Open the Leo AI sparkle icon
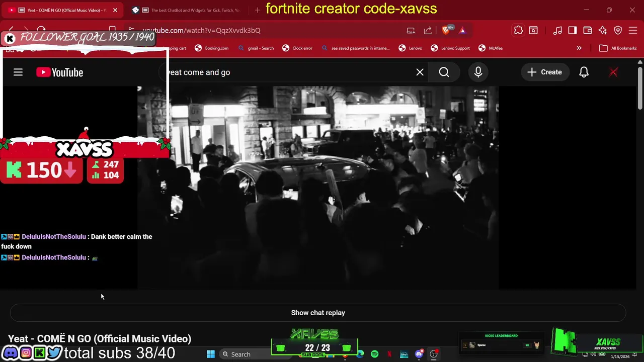The image size is (644, 362). (603, 31)
